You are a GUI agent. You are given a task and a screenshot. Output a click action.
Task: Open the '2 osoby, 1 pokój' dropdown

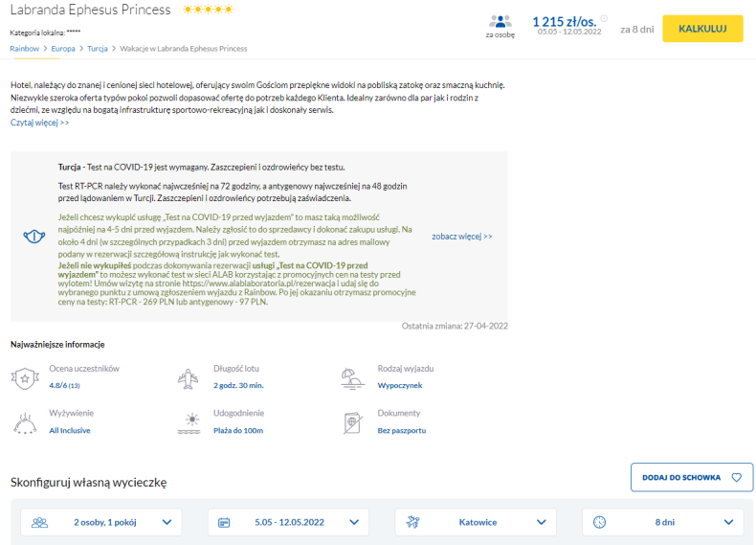(101, 522)
